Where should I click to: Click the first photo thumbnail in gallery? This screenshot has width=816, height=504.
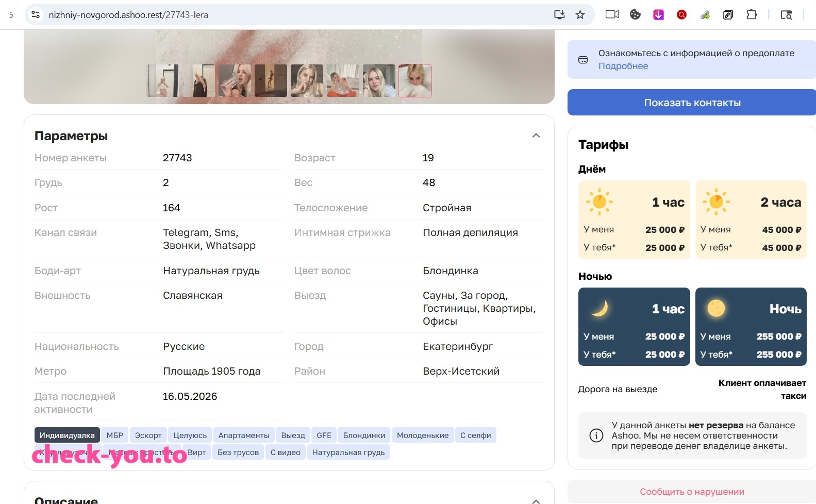click(x=162, y=80)
